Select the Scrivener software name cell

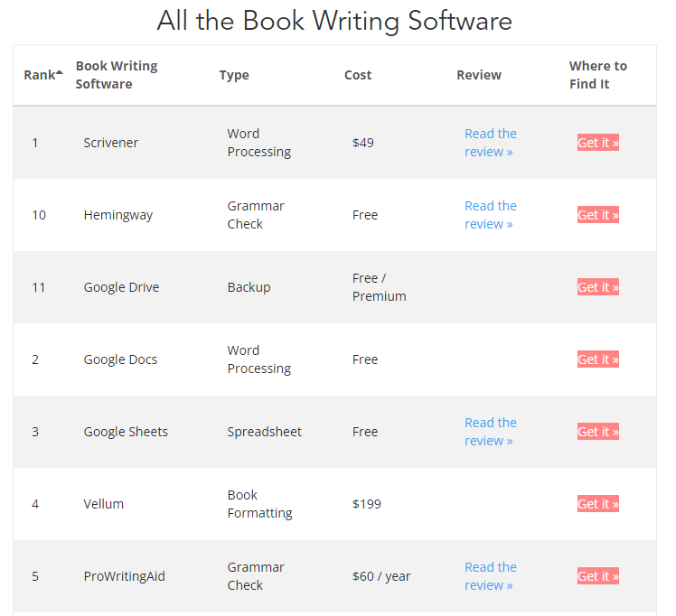coord(111,143)
